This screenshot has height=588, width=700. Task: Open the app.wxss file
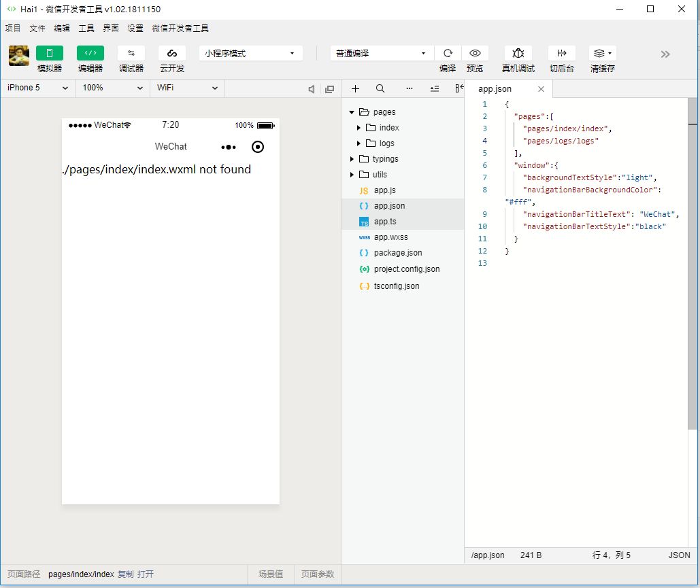tap(403, 237)
